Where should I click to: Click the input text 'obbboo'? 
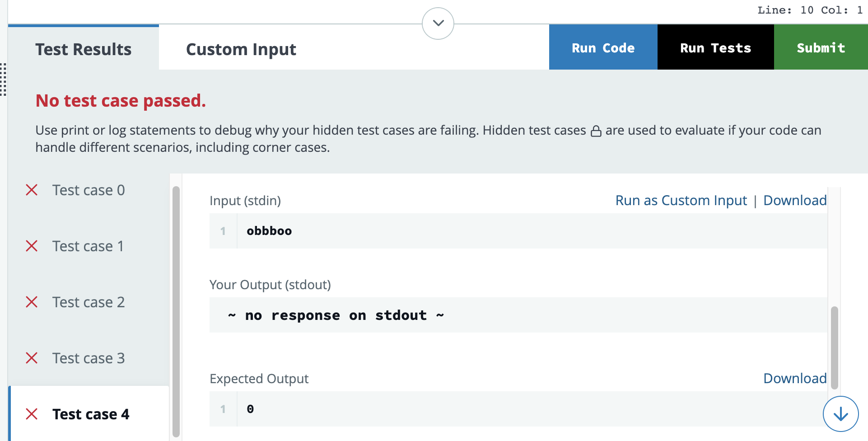coord(269,231)
